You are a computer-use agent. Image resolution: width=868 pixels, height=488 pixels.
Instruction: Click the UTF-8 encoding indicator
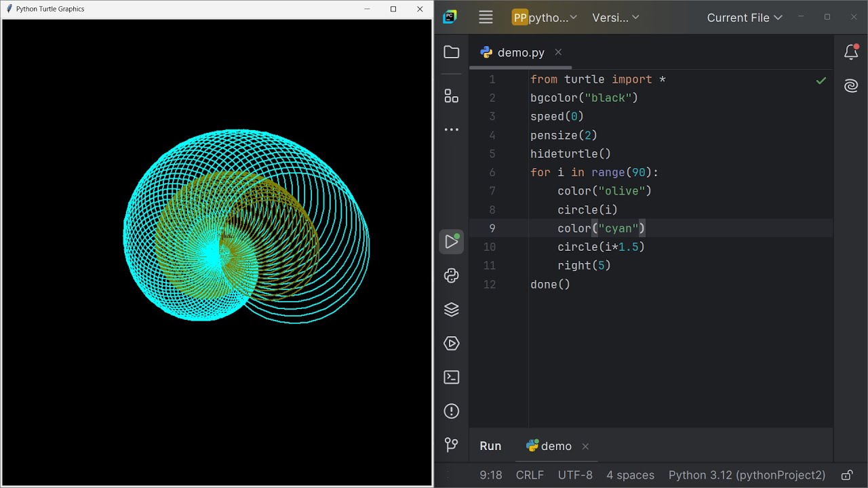point(575,475)
